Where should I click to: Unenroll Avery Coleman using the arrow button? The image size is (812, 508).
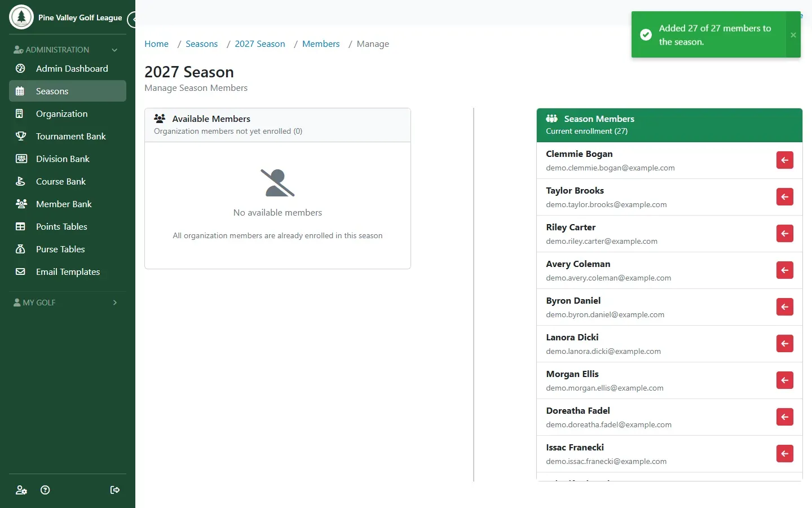[x=784, y=270]
